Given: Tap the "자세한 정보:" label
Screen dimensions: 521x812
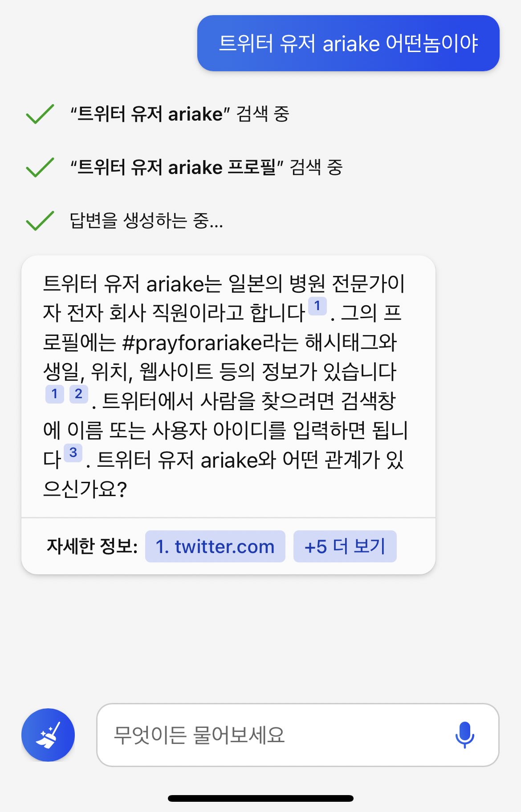Looking at the screenshot, I should [92, 546].
